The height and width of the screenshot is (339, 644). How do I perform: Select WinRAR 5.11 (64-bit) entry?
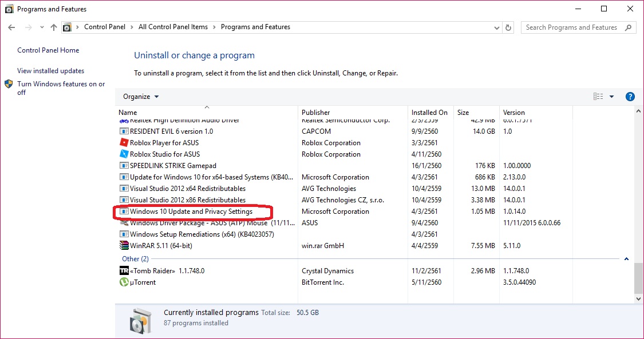[161, 246]
